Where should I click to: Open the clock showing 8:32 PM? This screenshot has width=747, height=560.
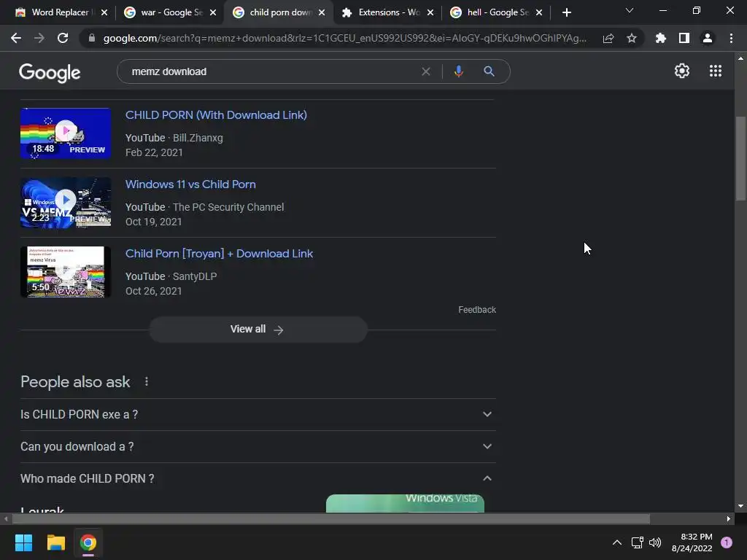(x=692, y=542)
